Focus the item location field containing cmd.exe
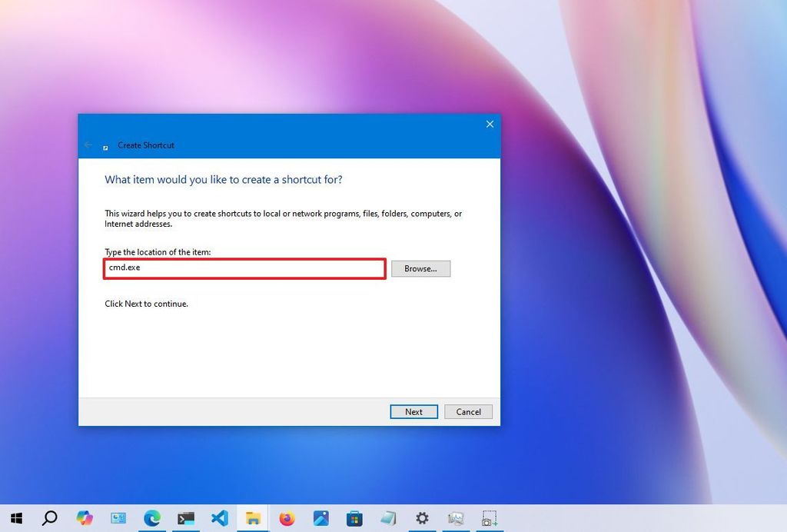 click(x=245, y=268)
